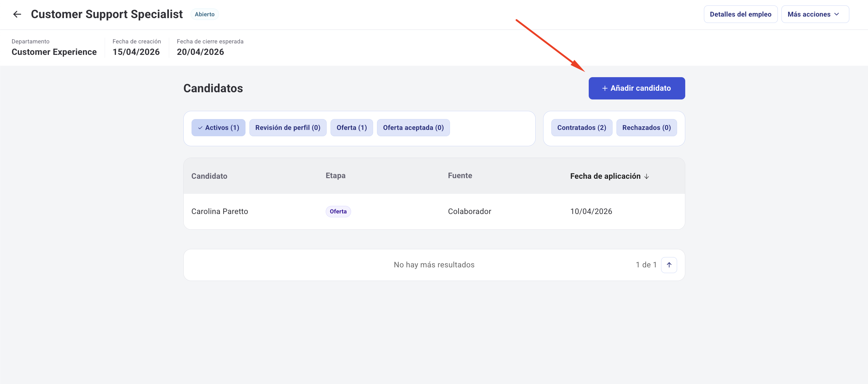Click the checkmark on Activos filter
868x384 pixels.
point(200,128)
